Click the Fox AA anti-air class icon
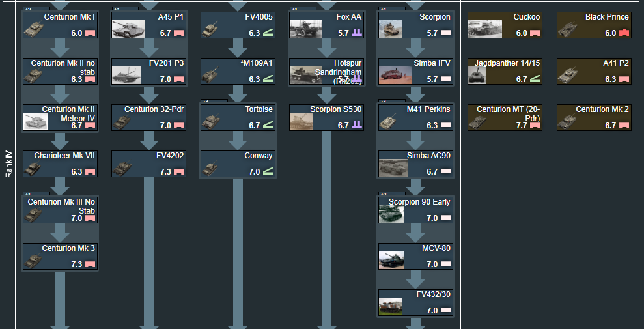The height and width of the screenshot is (329, 644). [x=357, y=33]
